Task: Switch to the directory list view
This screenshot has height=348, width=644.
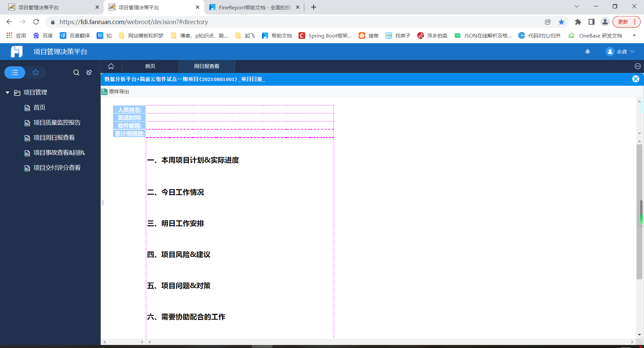Action: click(x=15, y=72)
